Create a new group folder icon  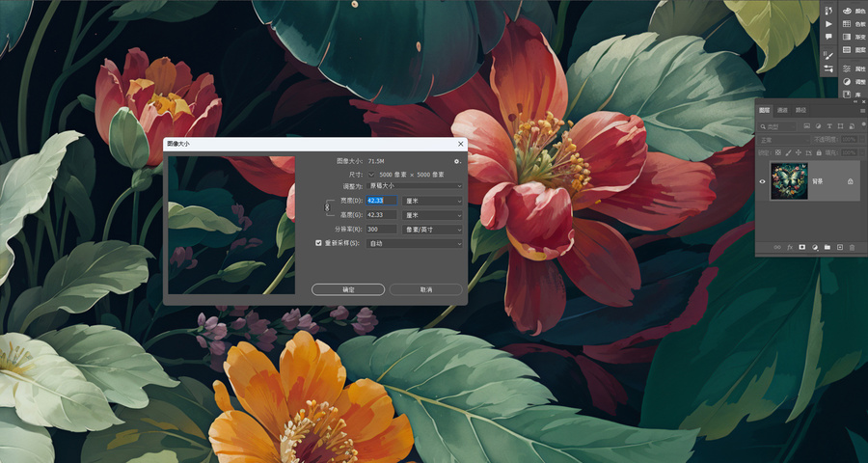(827, 247)
